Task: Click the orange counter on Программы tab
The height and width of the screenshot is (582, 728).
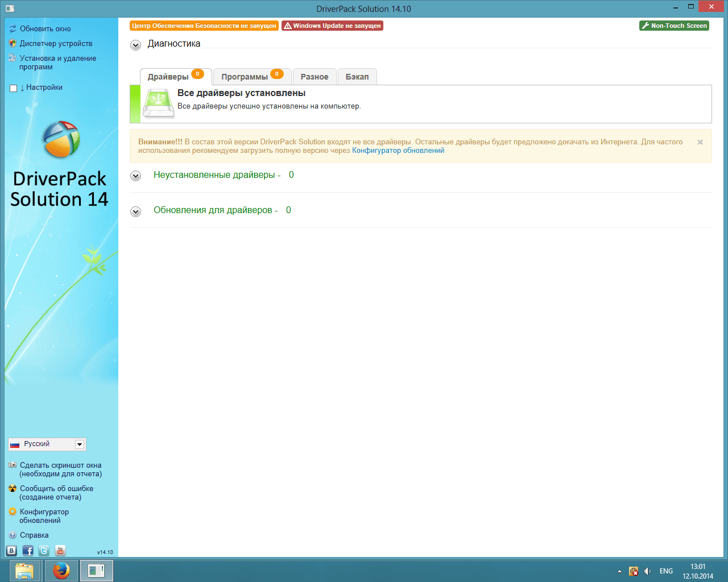Action: pos(276,74)
